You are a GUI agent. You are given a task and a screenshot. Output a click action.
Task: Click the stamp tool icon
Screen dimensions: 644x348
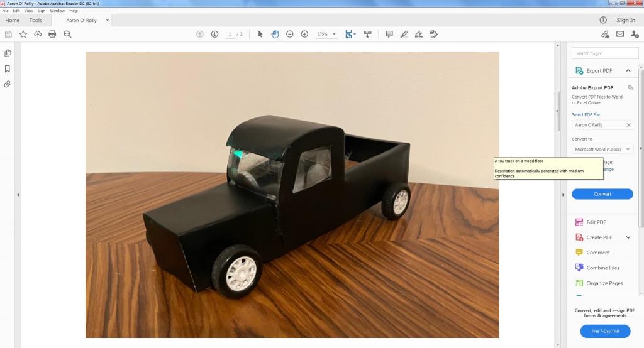[433, 35]
